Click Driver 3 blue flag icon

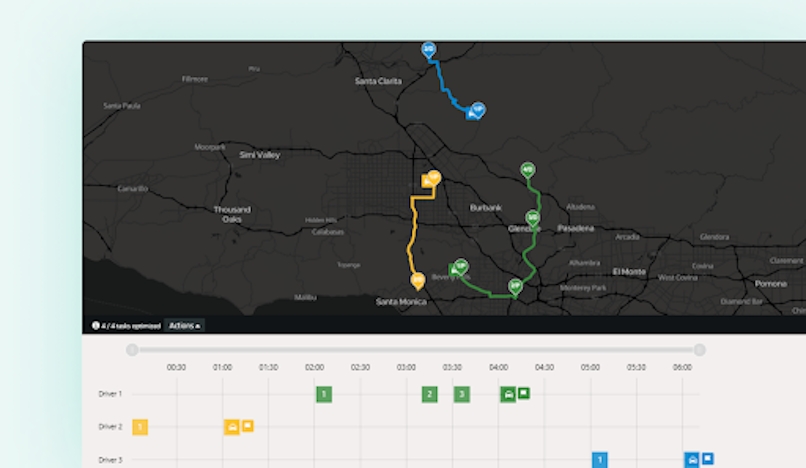click(x=707, y=458)
